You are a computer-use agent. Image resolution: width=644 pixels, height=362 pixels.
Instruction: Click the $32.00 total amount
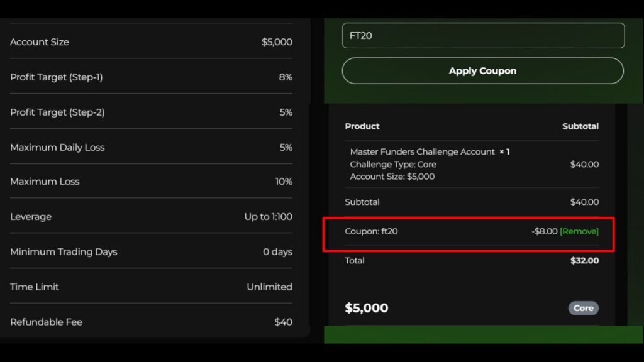[x=584, y=261]
